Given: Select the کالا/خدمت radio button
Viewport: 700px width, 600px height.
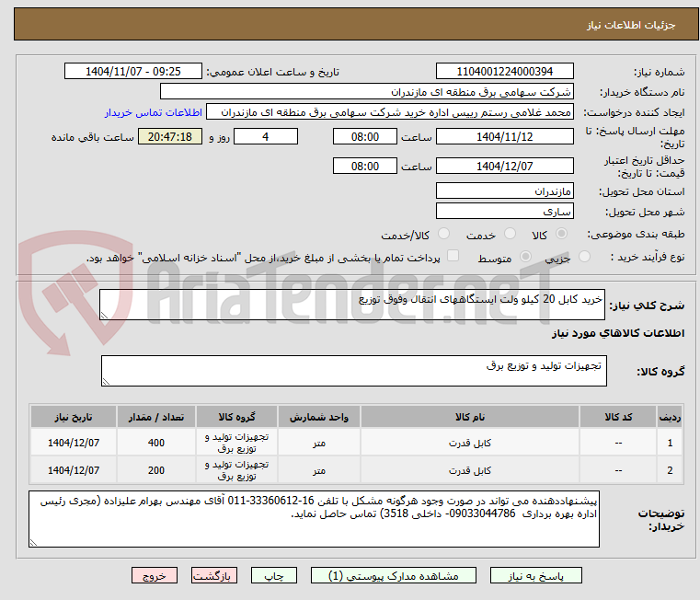Looking at the screenshot, I should tap(443, 234).
